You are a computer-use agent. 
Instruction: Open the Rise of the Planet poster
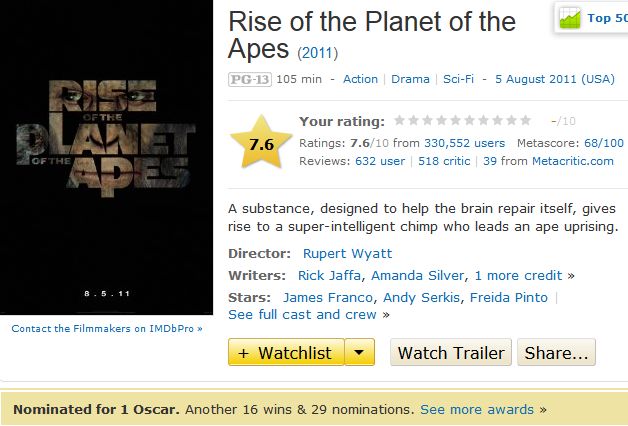[x=105, y=158]
